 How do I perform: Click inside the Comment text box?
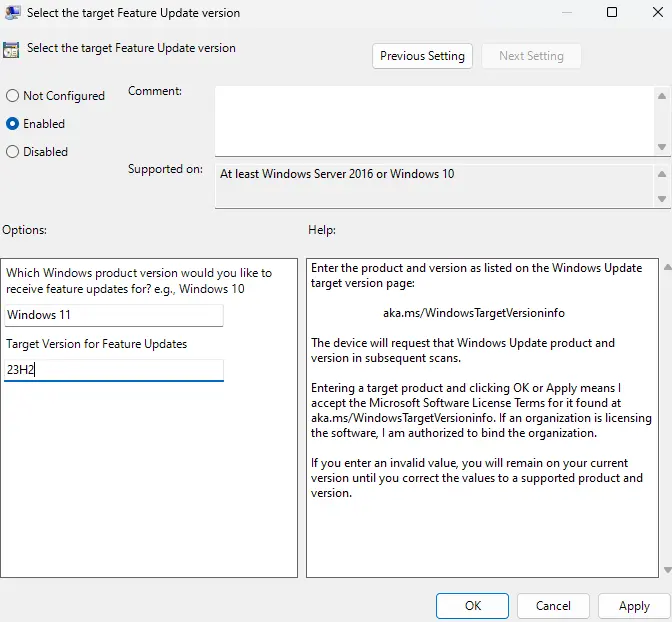coord(434,121)
